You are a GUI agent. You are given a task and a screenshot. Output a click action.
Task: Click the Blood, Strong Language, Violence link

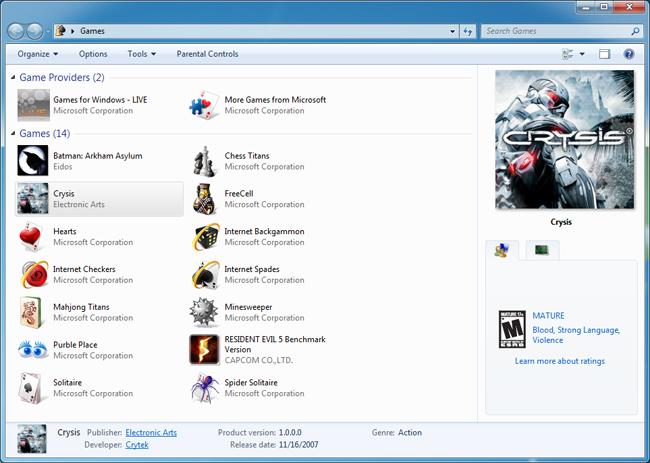(x=576, y=335)
